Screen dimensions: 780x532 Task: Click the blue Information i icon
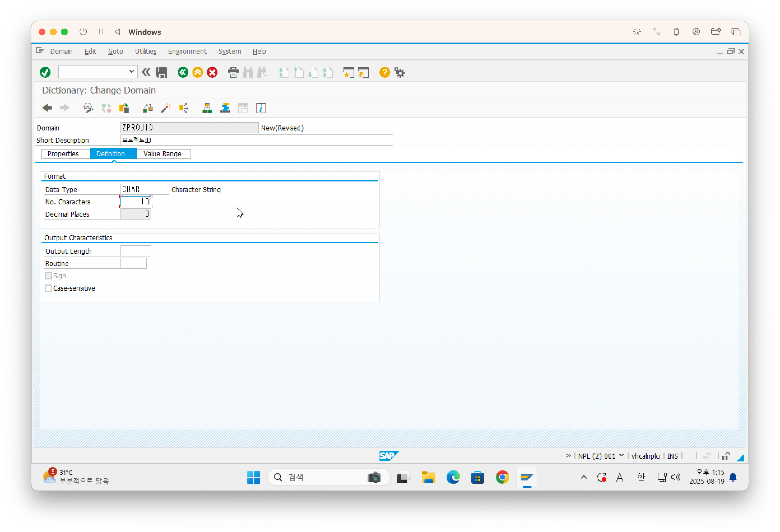point(261,108)
